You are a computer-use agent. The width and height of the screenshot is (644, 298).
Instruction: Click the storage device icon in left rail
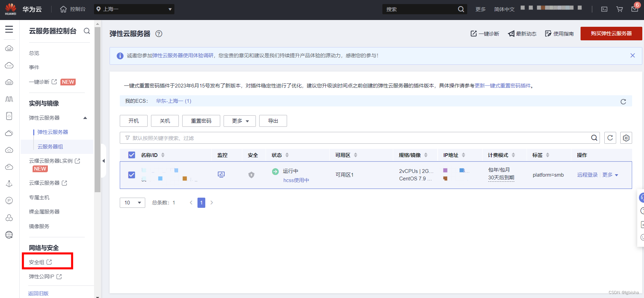pos(9,116)
